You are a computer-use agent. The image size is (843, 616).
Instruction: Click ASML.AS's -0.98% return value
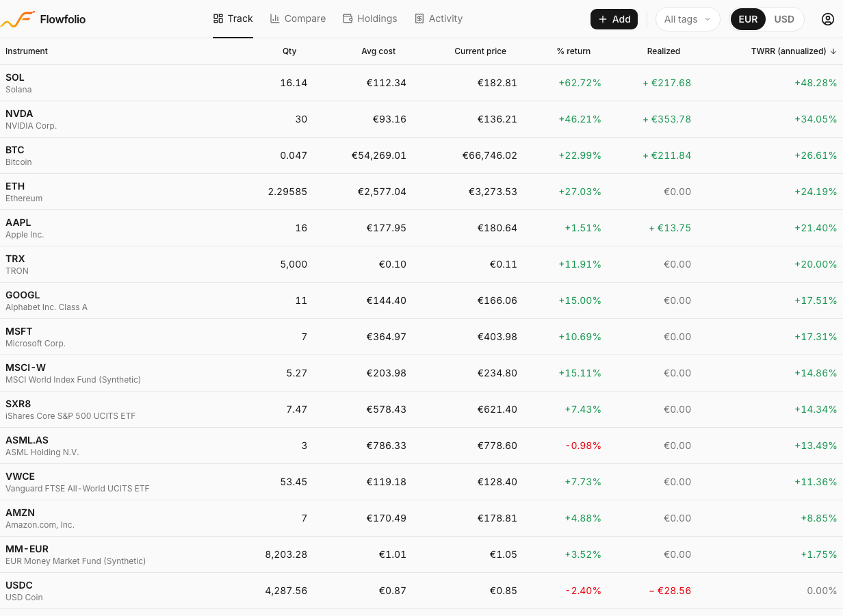coord(583,446)
